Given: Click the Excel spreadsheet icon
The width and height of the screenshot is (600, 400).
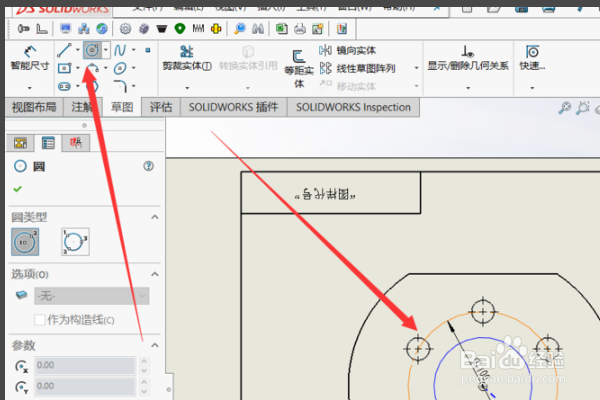Looking at the screenshot, I should click(x=282, y=29).
